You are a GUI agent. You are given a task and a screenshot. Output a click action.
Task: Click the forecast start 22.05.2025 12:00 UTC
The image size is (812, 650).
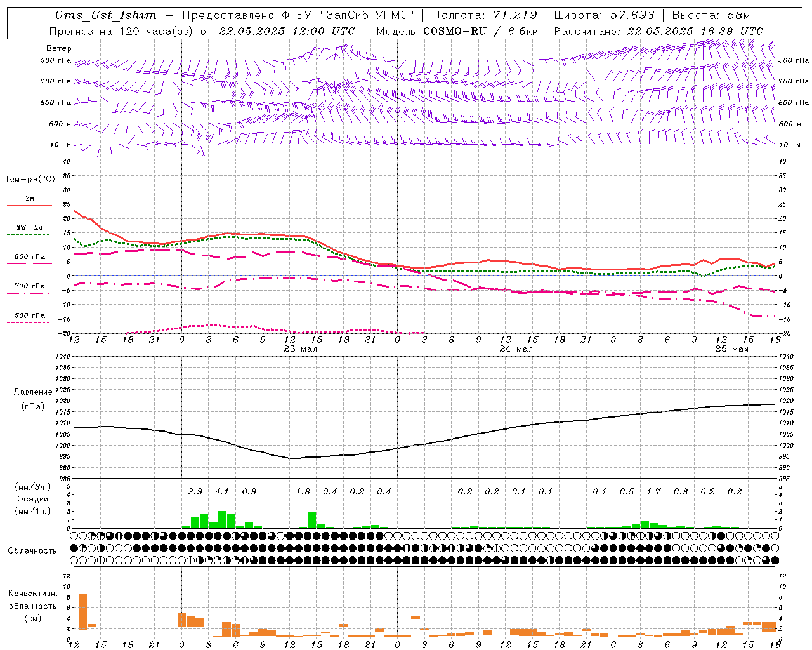pyautogui.click(x=286, y=31)
